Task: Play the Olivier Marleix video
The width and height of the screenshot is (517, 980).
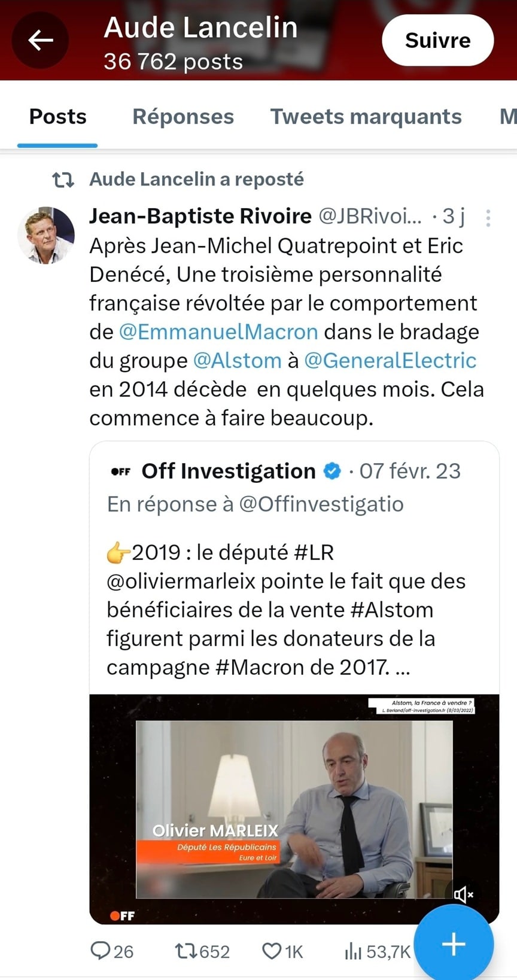Action: (x=294, y=809)
